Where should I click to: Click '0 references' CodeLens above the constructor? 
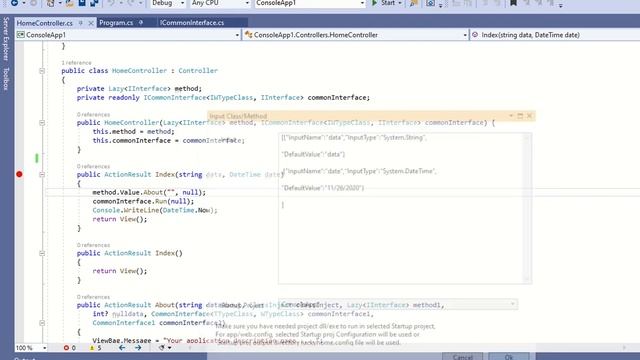tap(93, 115)
